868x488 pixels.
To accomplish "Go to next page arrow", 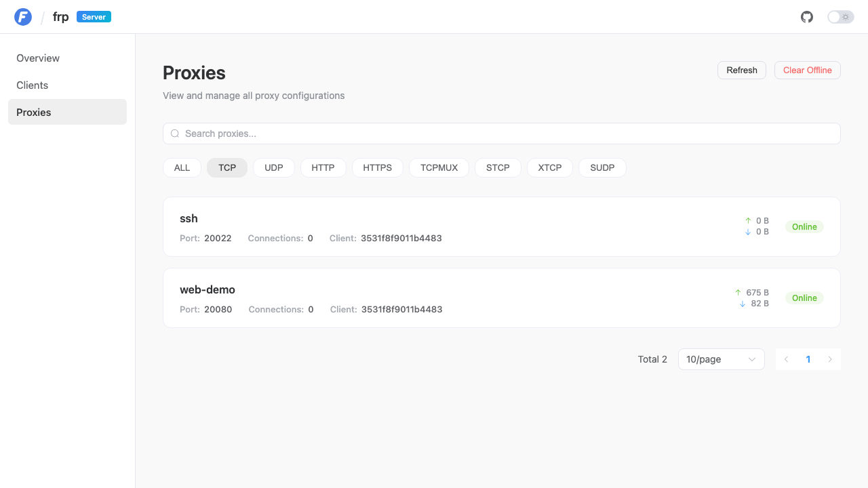I will click(830, 359).
